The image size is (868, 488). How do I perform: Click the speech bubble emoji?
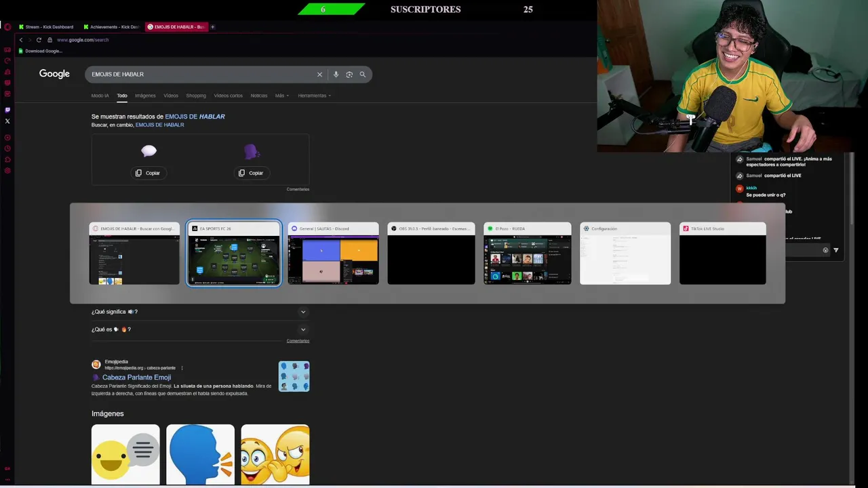click(x=149, y=151)
